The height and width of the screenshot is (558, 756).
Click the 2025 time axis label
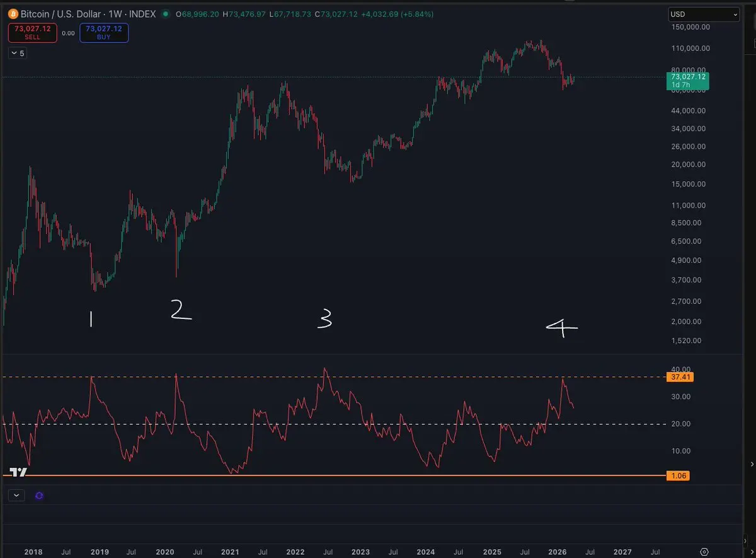pos(491,552)
